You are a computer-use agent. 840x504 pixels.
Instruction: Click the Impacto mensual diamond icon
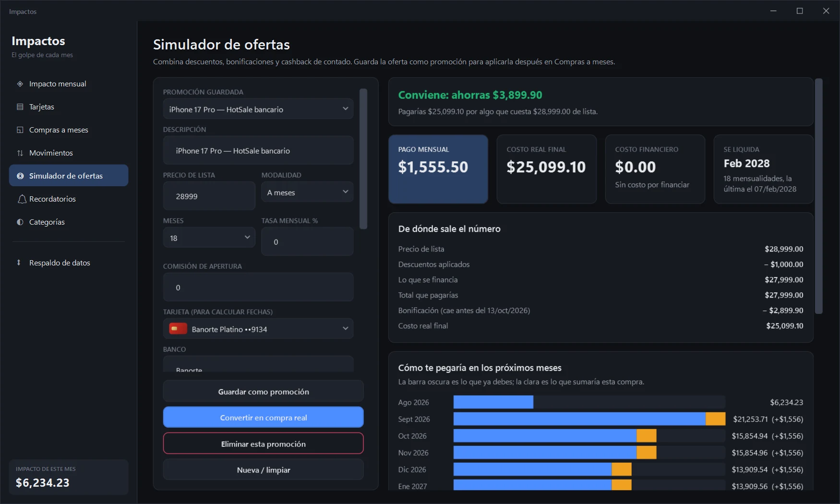[20, 84]
